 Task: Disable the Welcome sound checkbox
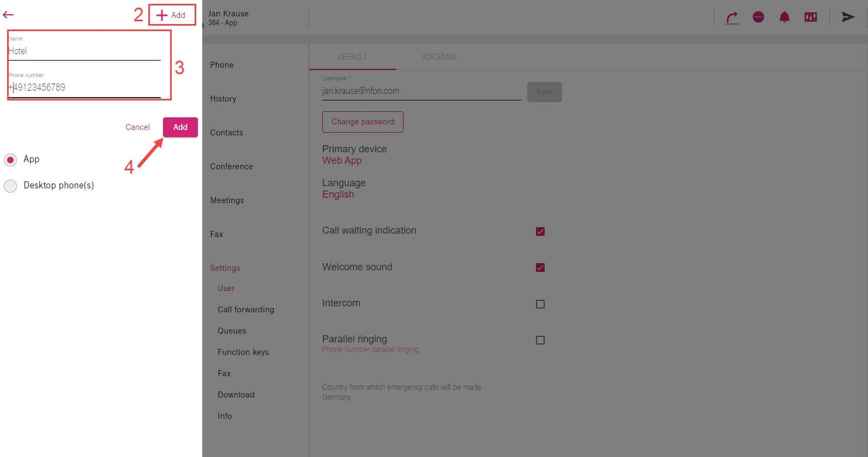[540, 268]
